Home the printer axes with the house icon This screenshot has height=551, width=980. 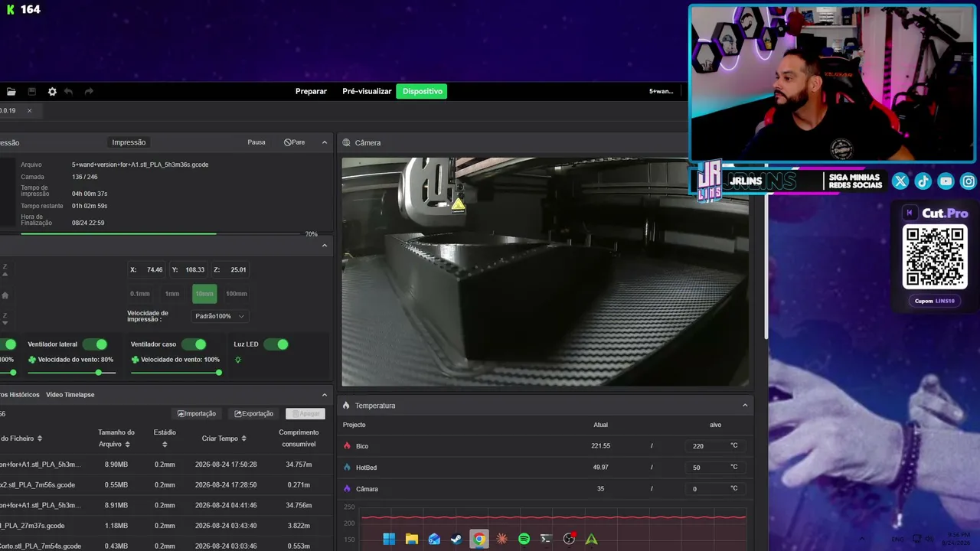coord(5,295)
